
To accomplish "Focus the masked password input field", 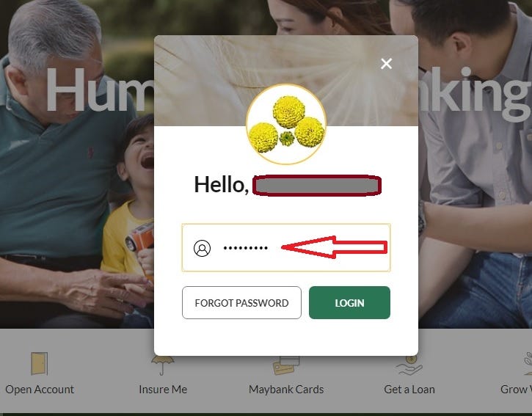I will click(286, 248).
